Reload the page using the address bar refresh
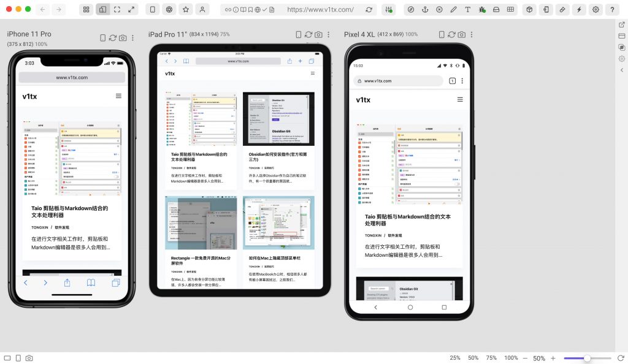 pyautogui.click(x=369, y=10)
